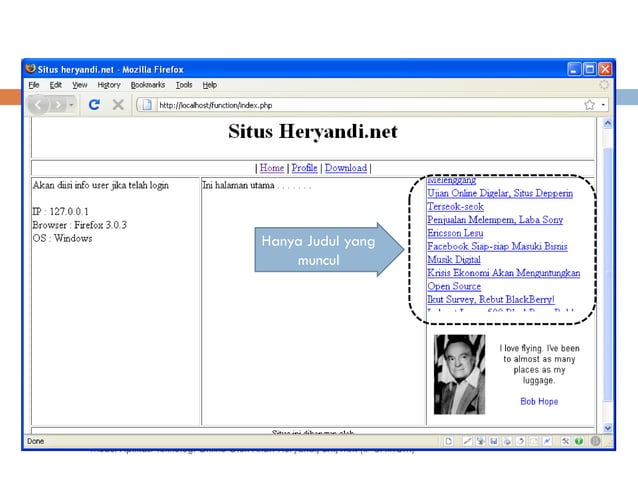The width and height of the screenshot is (638, 478).
Task: Click the browser Forward button
Action: [x=58, y=104]
